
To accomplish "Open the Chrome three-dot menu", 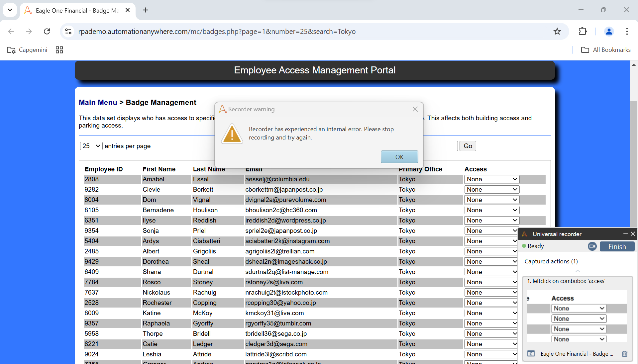I will (627, 32).
